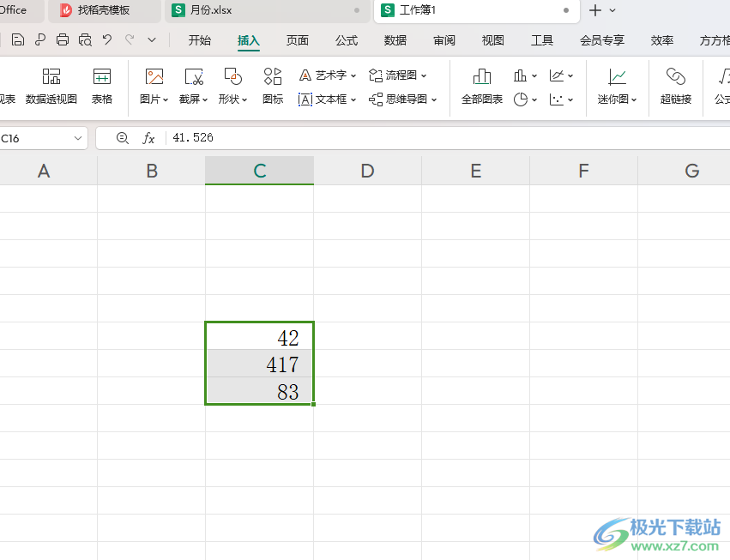Image resolution: width=730 pixels, height=560 pixels.
Task: Insert a table with the 表格 icon
Action: click(x=102, y=86)
